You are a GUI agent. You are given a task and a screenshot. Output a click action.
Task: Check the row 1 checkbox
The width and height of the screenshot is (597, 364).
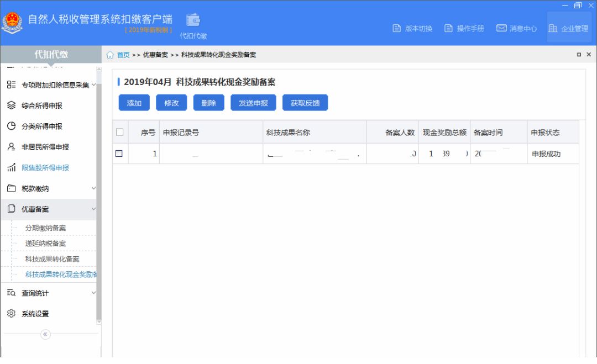point(119,154)
